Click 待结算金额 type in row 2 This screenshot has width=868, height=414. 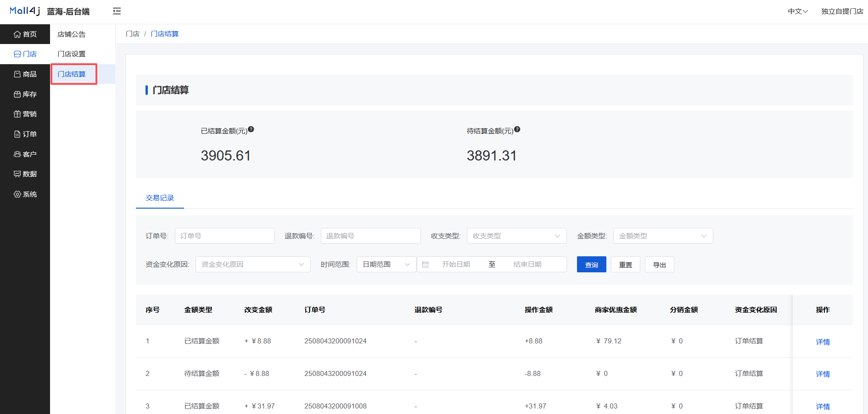[x=202, y=374]
